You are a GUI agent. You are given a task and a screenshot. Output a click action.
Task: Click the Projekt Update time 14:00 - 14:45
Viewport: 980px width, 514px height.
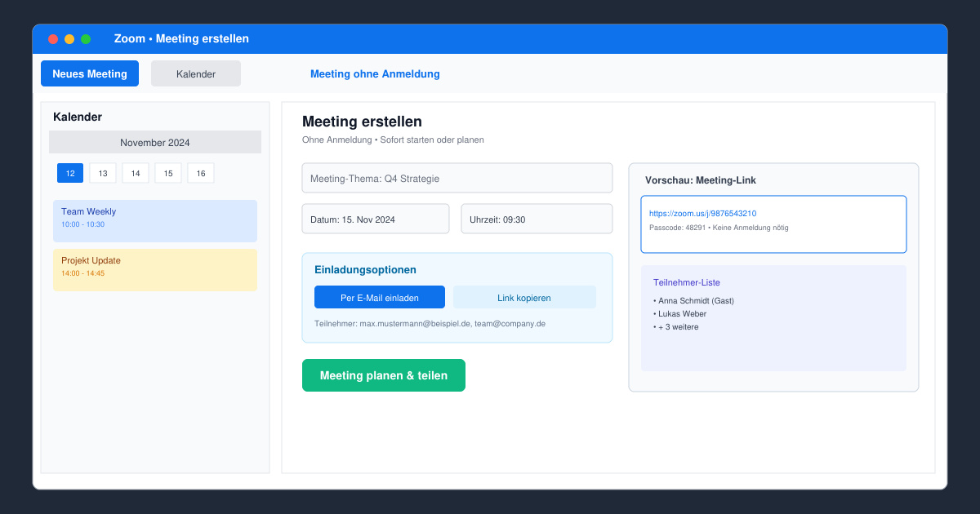(82, 273)
